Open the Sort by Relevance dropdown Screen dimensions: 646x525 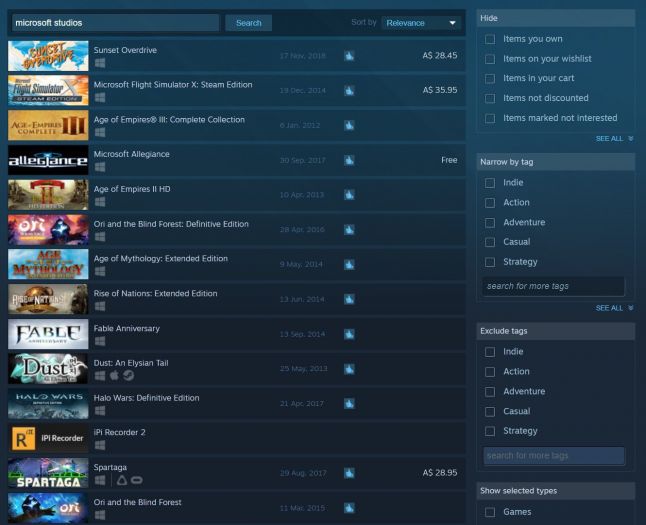click(421, 23)
